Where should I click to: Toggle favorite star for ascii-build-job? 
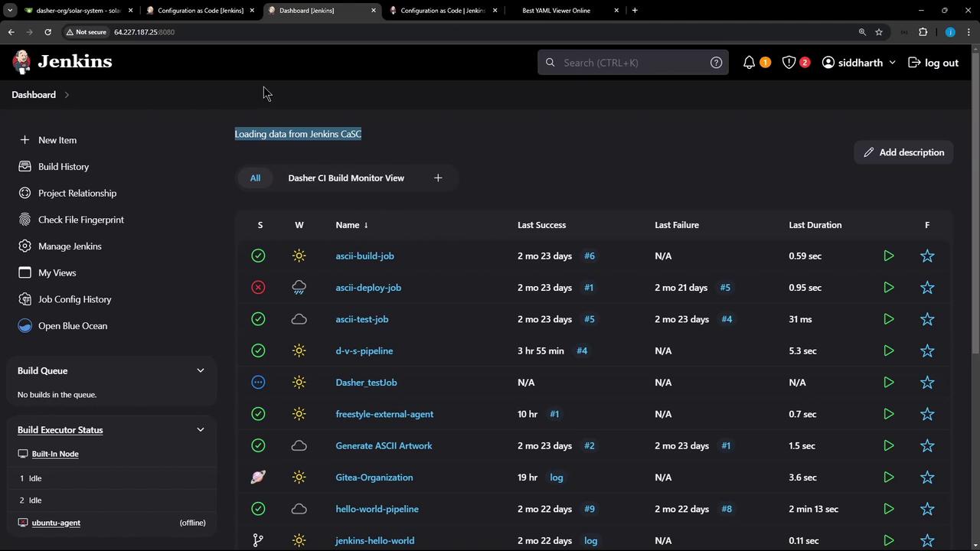927,256
